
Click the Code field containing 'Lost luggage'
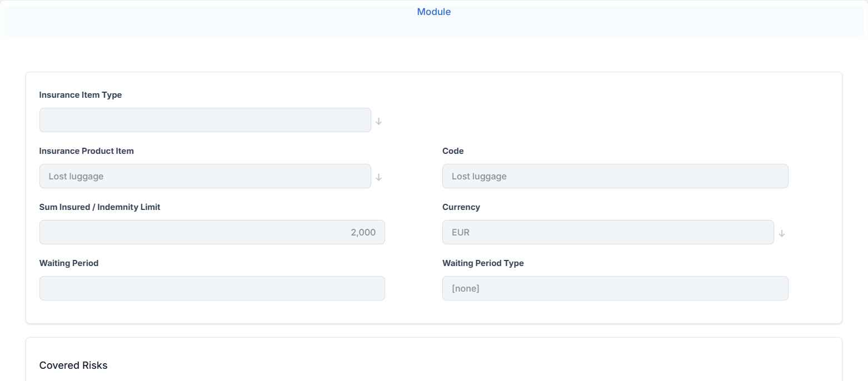615,176
